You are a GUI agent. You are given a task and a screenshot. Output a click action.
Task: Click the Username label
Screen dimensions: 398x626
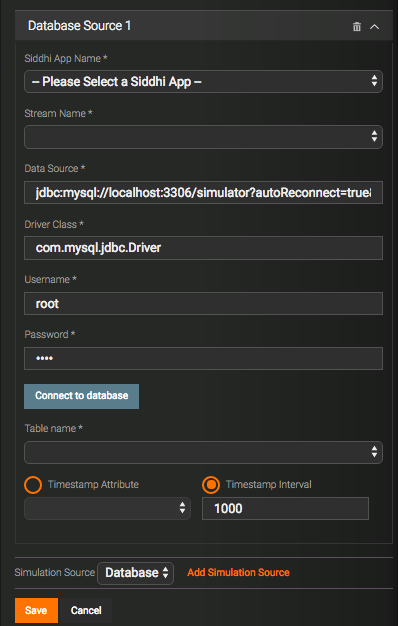click(x=50, y=279)
